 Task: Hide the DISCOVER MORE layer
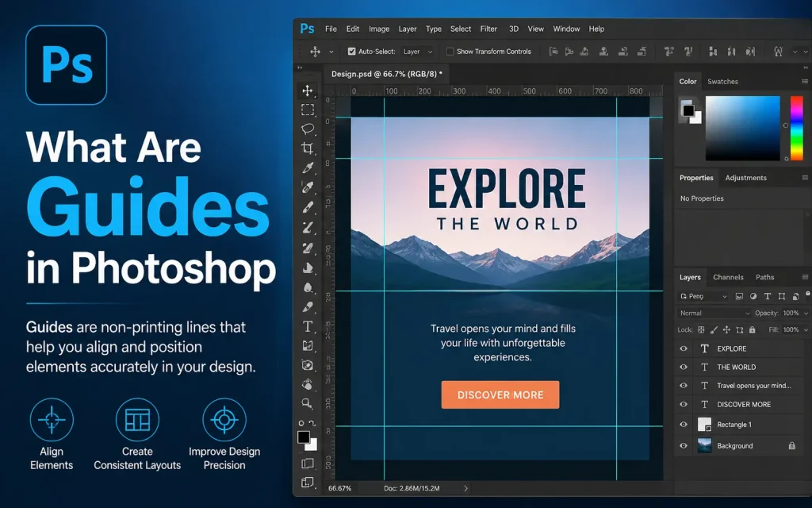[x=684, y=404]
